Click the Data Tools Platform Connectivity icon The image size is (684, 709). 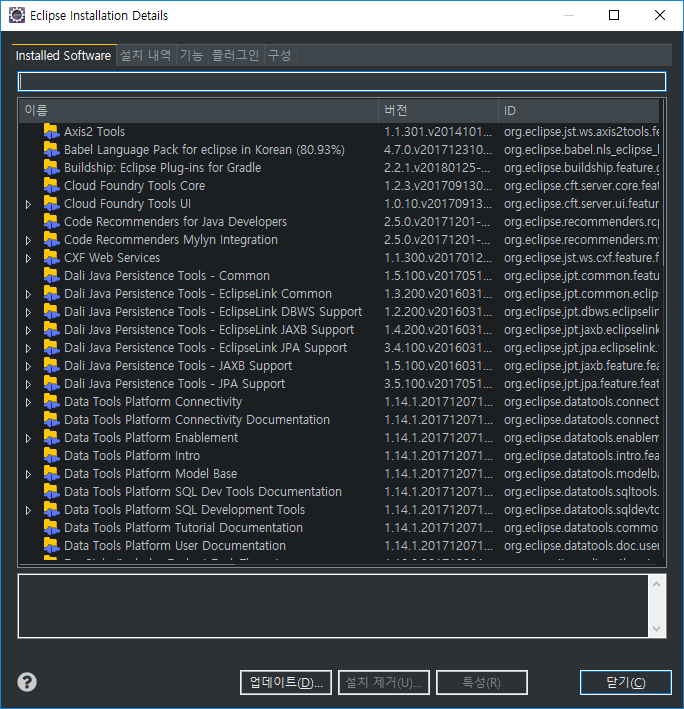coord(52,402)
